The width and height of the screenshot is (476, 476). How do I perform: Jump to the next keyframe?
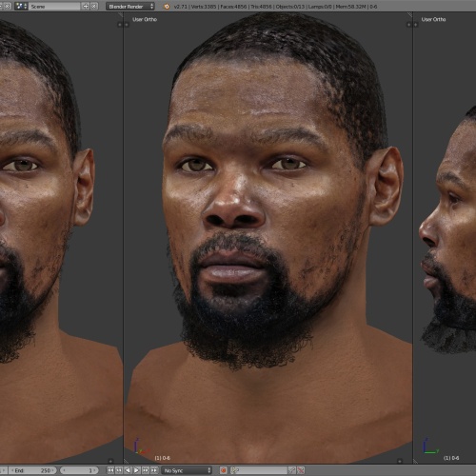click(146, 470)
